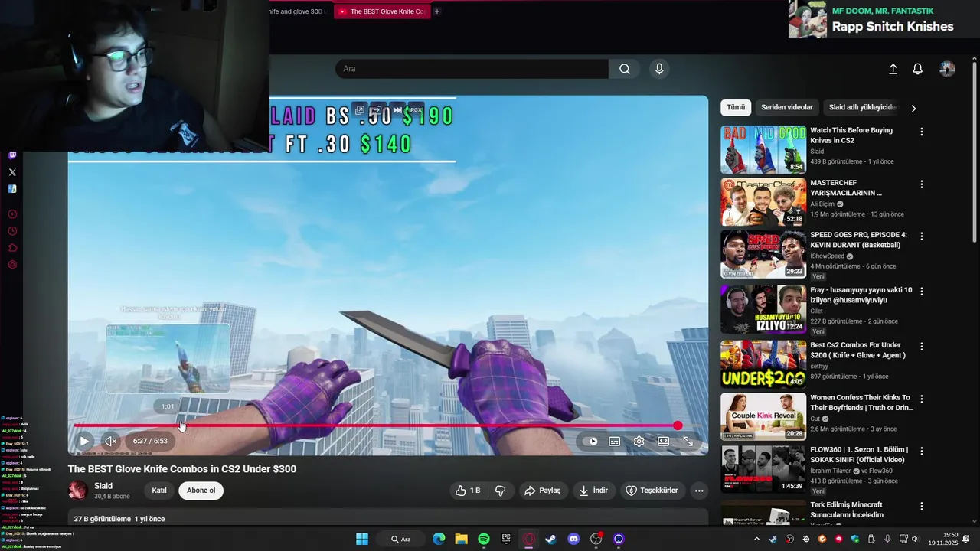Open video player settings gear
This screenshot has height=551, width=980.
639,441
